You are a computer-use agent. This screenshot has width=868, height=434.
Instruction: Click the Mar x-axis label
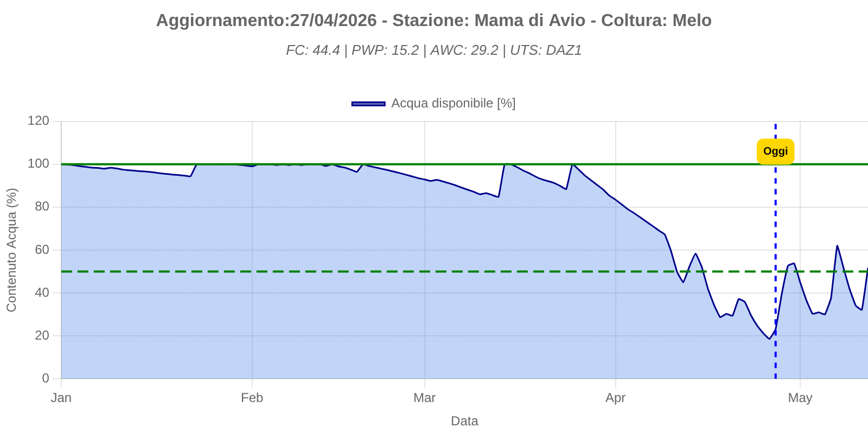(424, 398)
